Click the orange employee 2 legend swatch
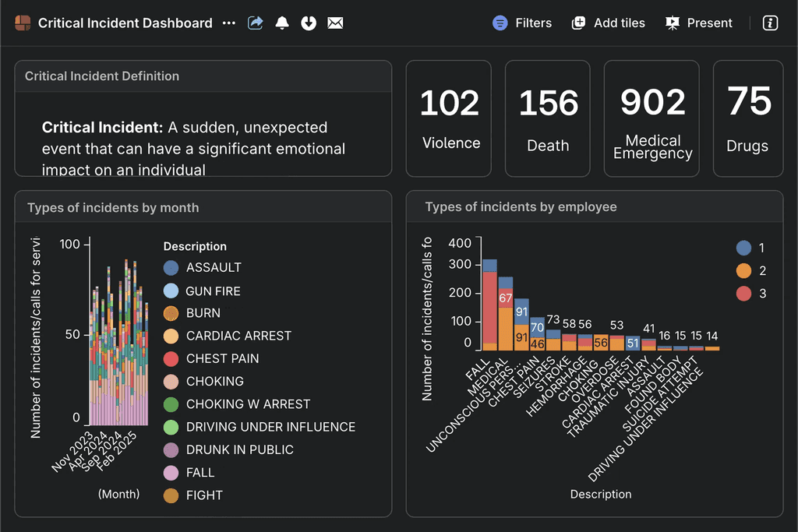 pyautogui.click(x=743, y=270)
